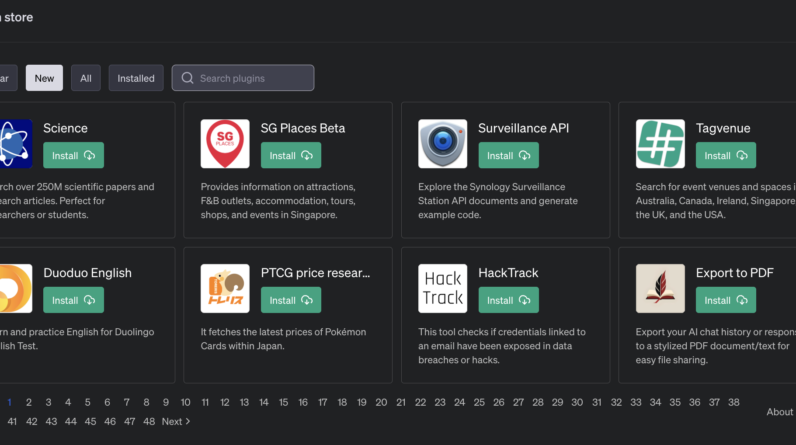The width and height of the screenshot is (796, 445).
Task: Go to page 44
Action: click(71, 422)
